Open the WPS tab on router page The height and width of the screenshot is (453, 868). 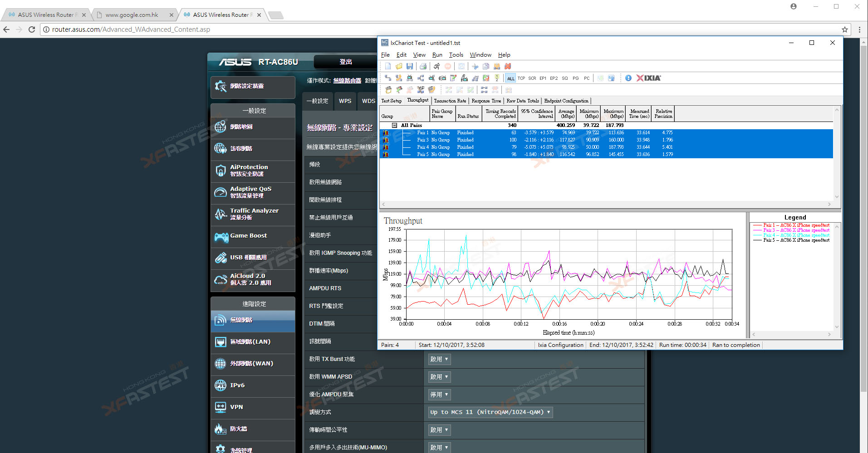(345, 101)
